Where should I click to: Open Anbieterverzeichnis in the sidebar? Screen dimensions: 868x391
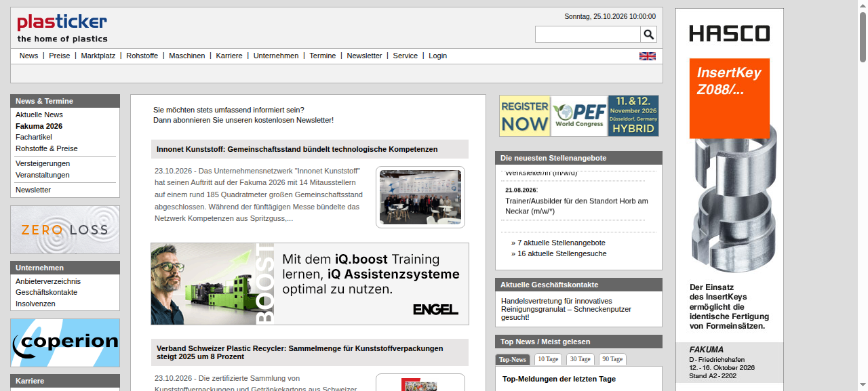tap(48, 281)
